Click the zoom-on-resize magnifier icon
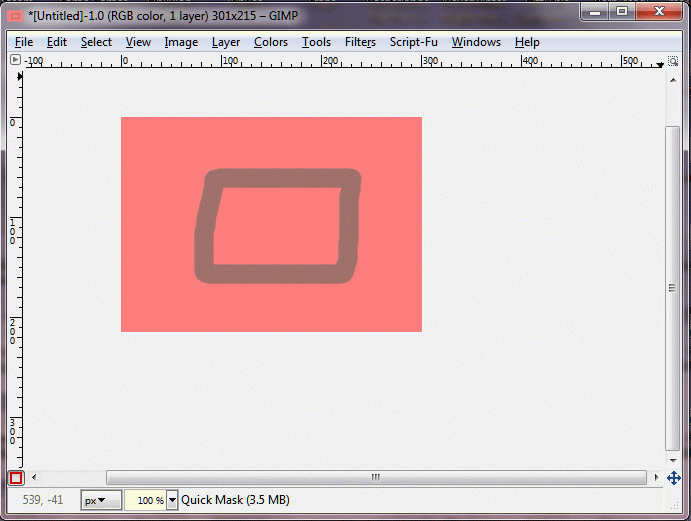 tap(673, 61)
